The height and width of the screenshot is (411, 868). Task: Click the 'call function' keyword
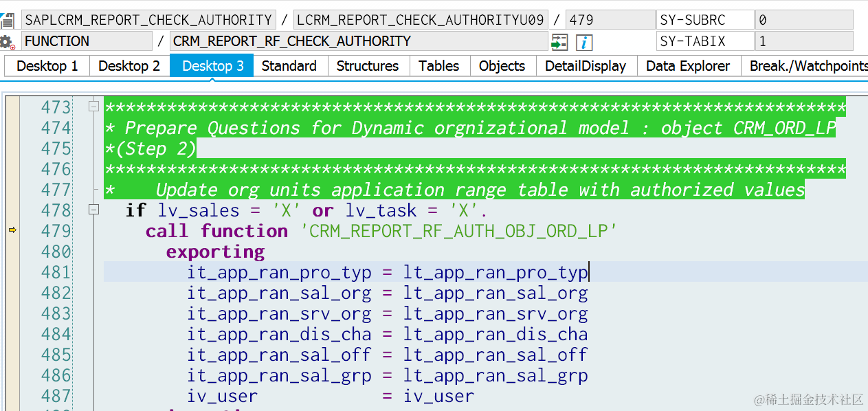(x=216, y=231)
